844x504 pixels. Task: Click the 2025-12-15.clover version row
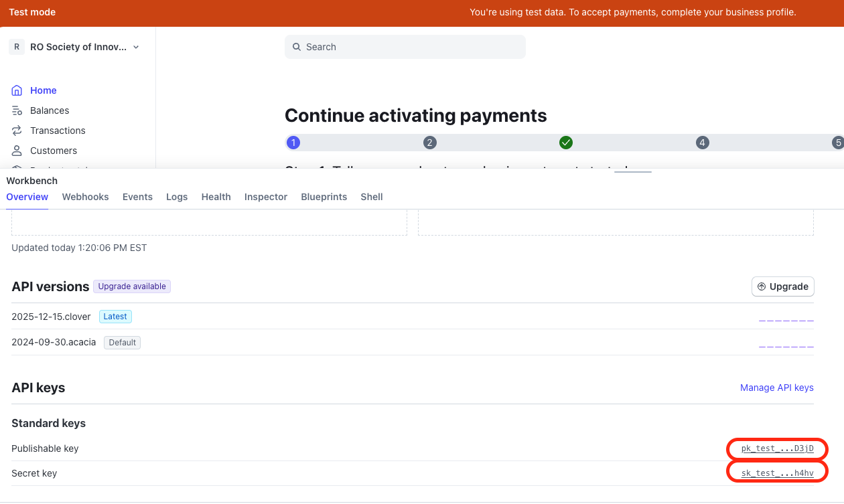413,317
